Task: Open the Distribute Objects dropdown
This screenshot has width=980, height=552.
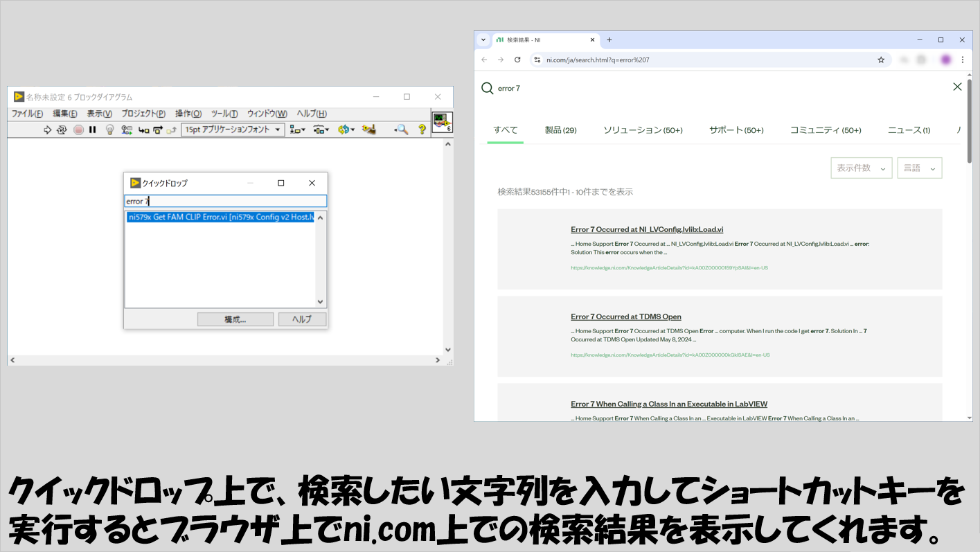Action: (x=321, y=130)
